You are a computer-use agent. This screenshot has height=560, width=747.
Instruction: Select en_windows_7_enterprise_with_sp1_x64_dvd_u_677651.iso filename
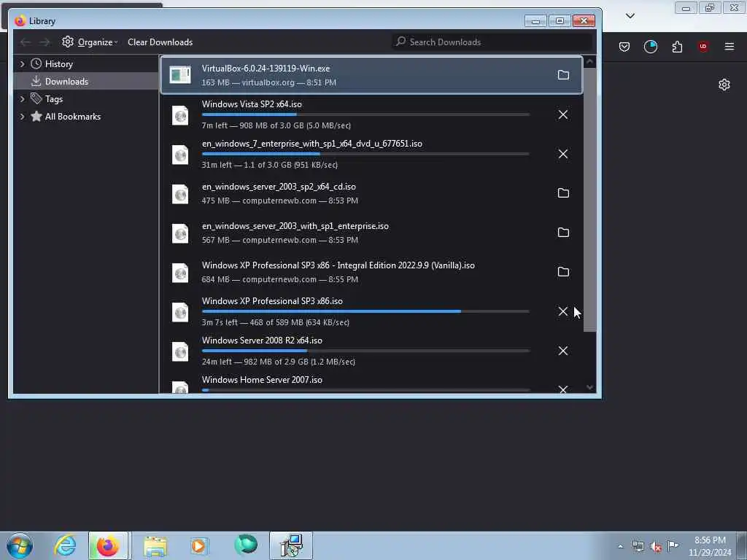point(312,144)
